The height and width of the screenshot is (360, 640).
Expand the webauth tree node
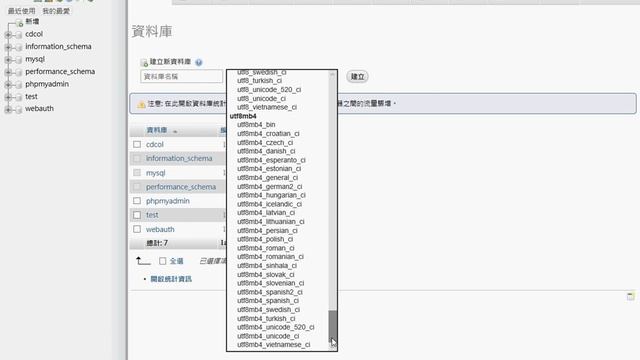[x=8, y=109]
